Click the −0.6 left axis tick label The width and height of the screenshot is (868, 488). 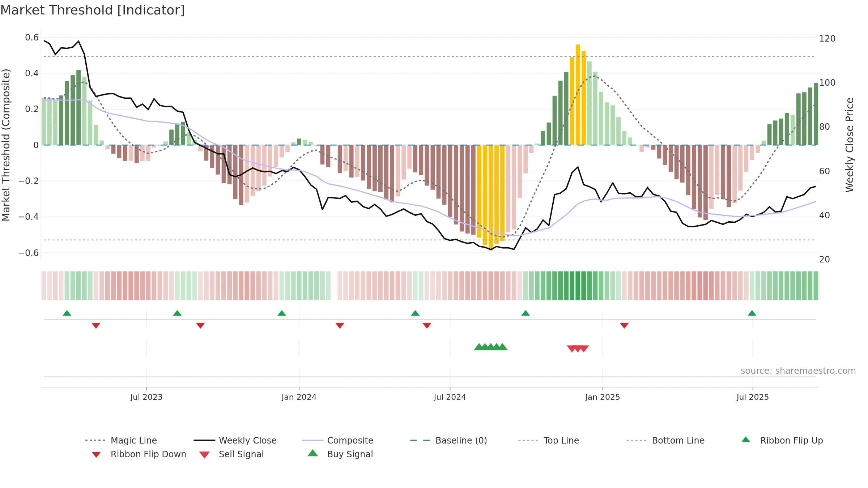29,253
